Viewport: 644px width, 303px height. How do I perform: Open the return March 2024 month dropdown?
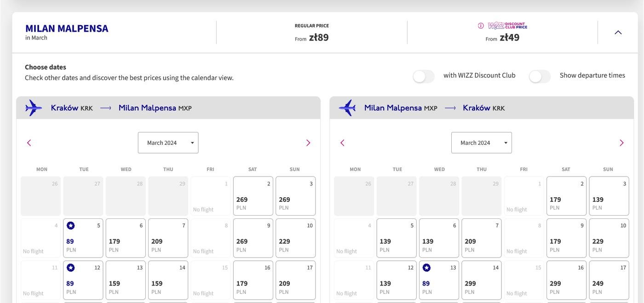point(481,143)
